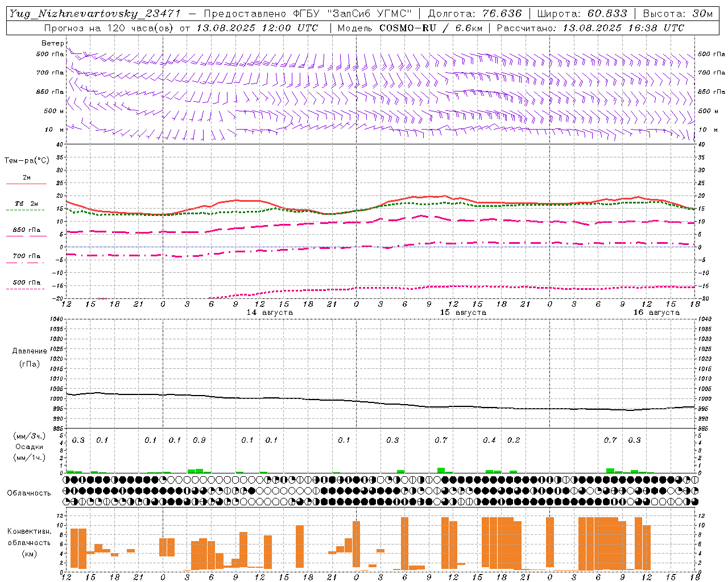Click the 850 гПа temperature legend entry
The image size is (728, 582).
(x=26, y=230)
